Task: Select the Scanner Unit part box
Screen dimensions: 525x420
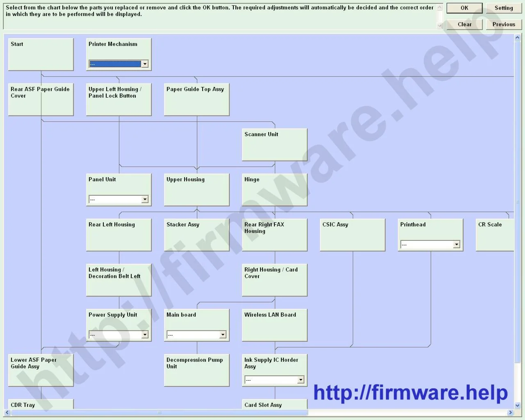Action: [x=274, y=145]
